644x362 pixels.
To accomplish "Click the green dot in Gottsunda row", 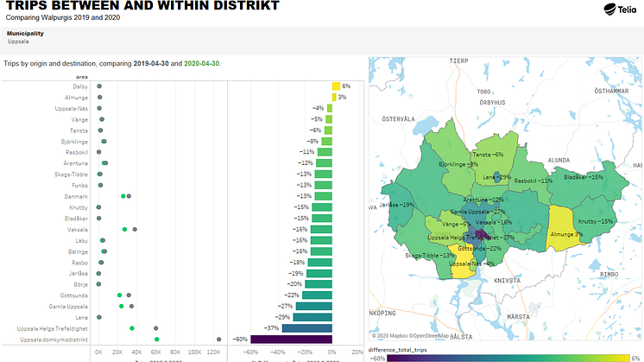I will click(x=120, y=295).
